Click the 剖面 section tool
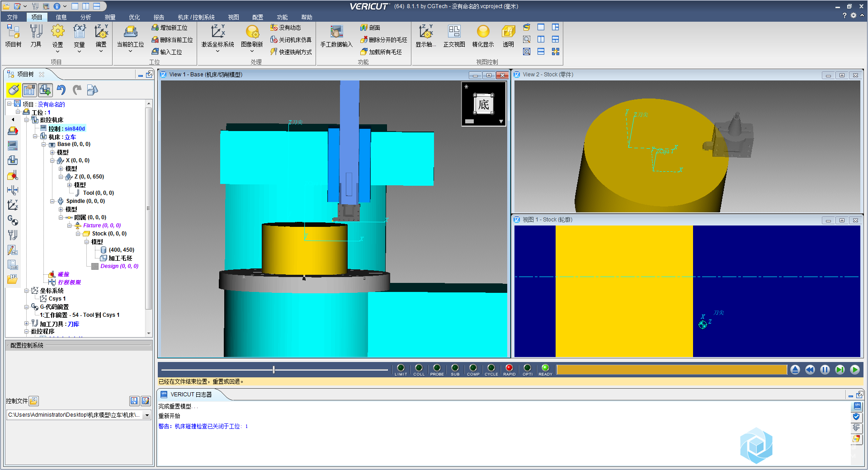Screen dimensions: 868x470 [370, 28]
